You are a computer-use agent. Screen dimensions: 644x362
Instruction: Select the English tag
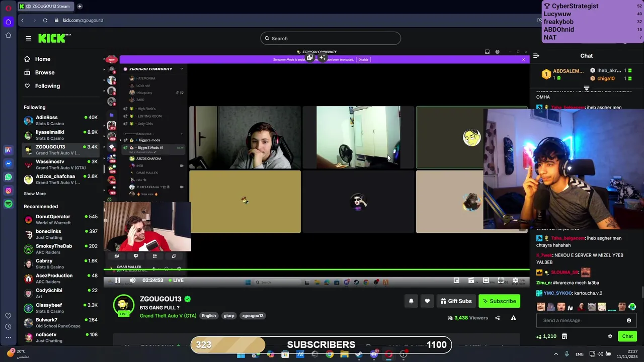[209, 316]
